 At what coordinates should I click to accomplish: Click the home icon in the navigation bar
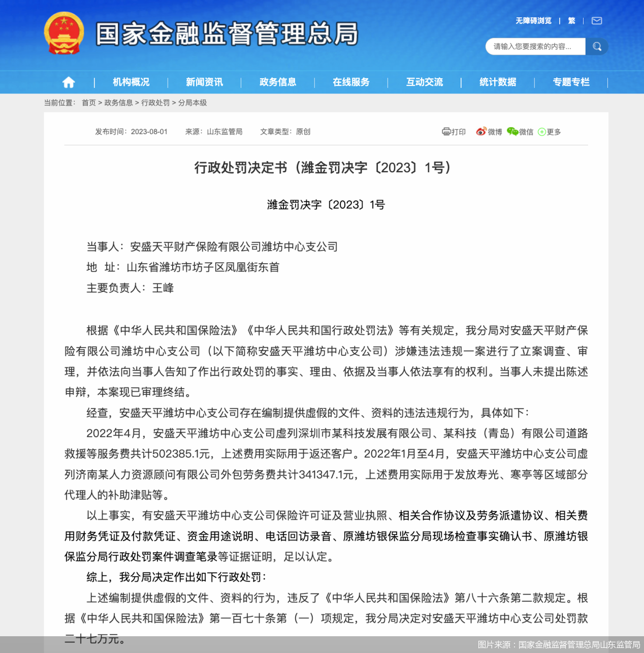click(x=68, y=82)
